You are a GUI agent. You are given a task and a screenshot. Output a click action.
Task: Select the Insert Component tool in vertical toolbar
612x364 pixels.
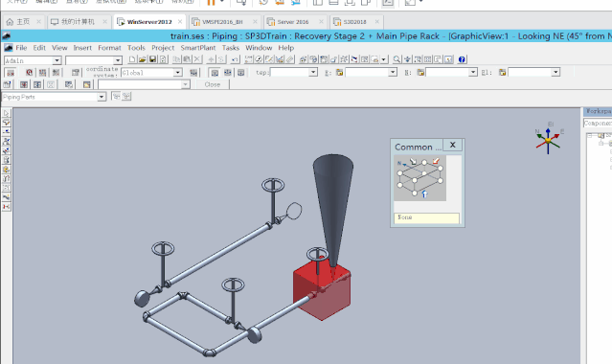pyautogui.click(x=7, y=142)
